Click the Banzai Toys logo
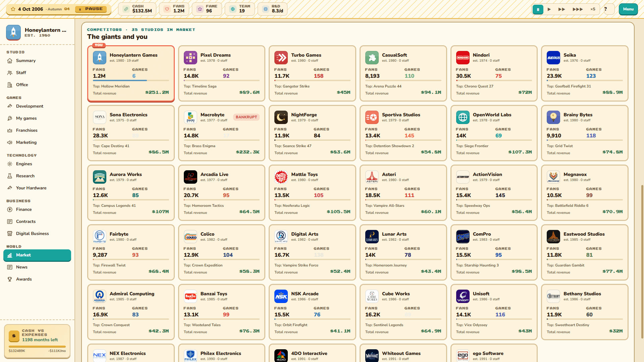Image resolution: width=644 pixels, height=362 pixels. pyautogui.click(x=190, y=296)
